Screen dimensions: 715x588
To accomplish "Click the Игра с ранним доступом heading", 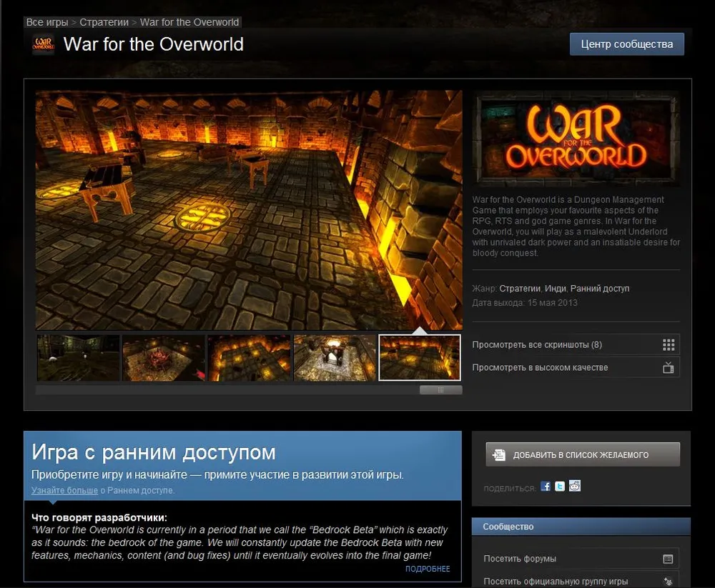I will (x=154, y=452).
